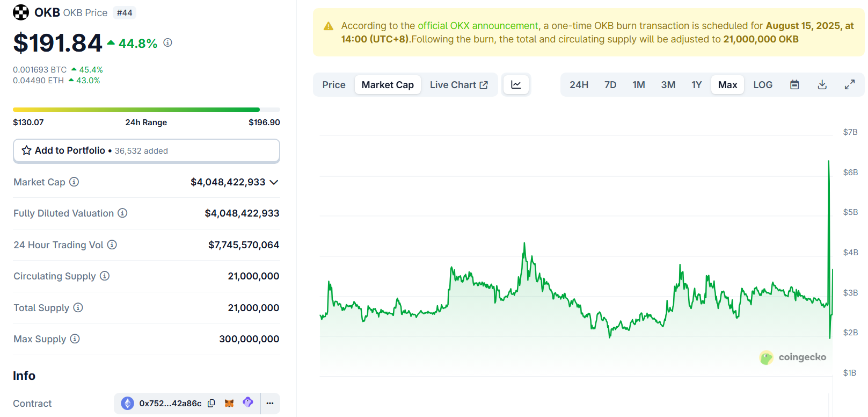This screenshot has width=868, height=417.
Task: Click info icon next to price change
Action: 167,42
